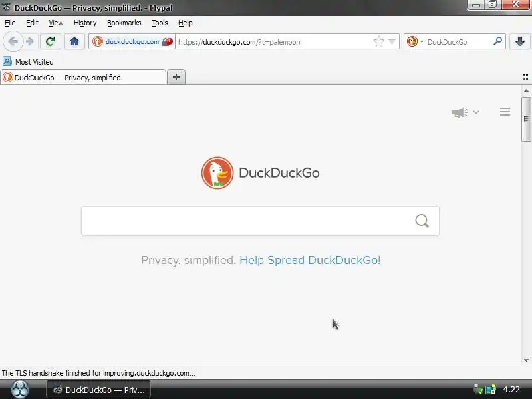Click inside the DuckDuckGo search field
Screen dimensions: 532x399
(x=247, y=221)
